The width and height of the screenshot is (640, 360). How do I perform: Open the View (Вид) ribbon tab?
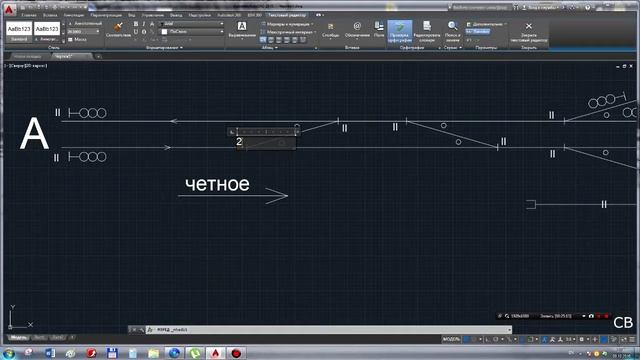tap(131, 15)
